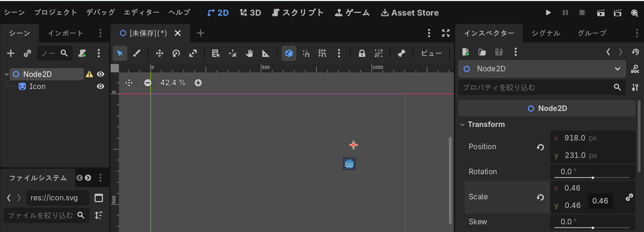Toggle visibility of Icon node

(x=100, y=86)
